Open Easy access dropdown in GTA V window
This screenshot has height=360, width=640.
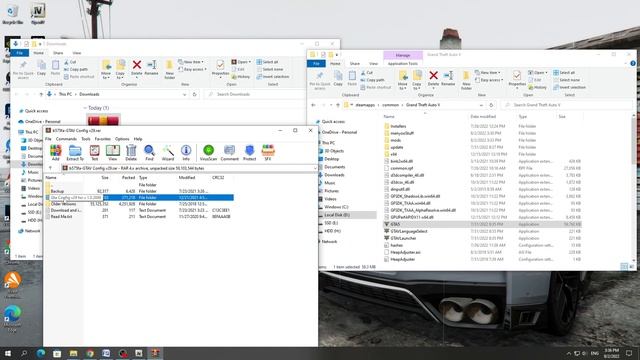[x=489, y=80]
